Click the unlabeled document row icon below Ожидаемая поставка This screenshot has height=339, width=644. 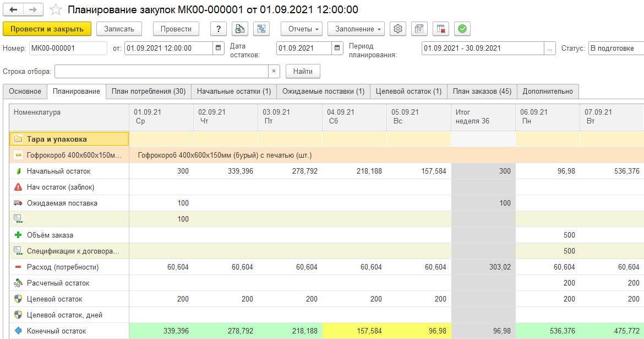(x=18, y=219)
